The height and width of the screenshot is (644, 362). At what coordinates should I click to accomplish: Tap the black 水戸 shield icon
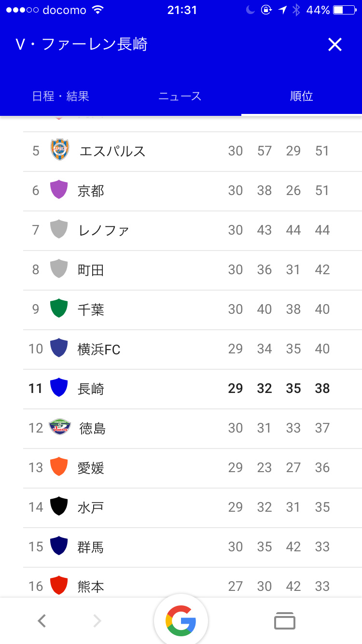pos(59,506)
